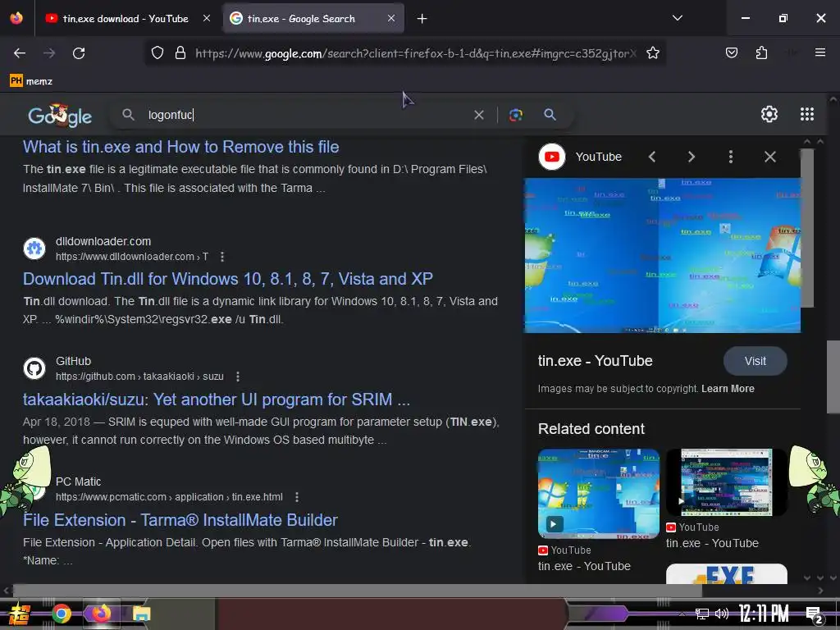Launch Chrome from the taskbar
The image size is (840, 630).
pos(61,614)
